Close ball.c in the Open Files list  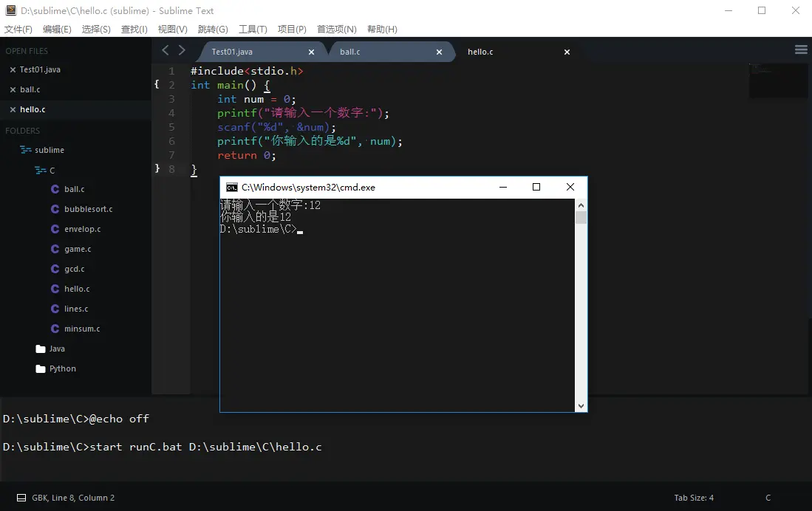coord(13,90)
